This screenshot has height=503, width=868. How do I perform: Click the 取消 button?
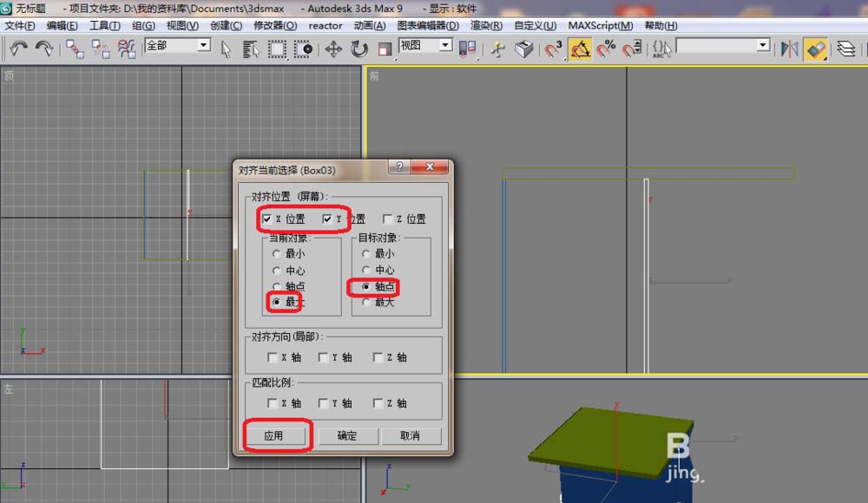[411, 436]
